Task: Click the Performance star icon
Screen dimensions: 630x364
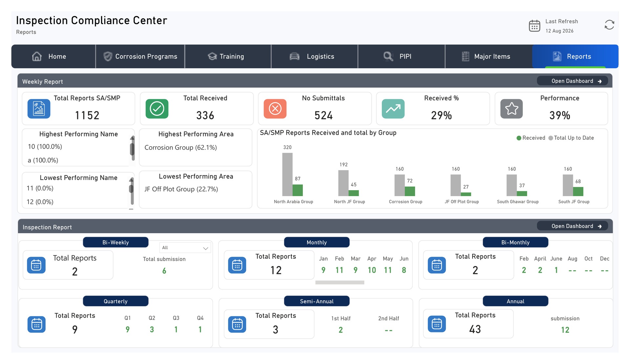Action: tap(512, 109)
